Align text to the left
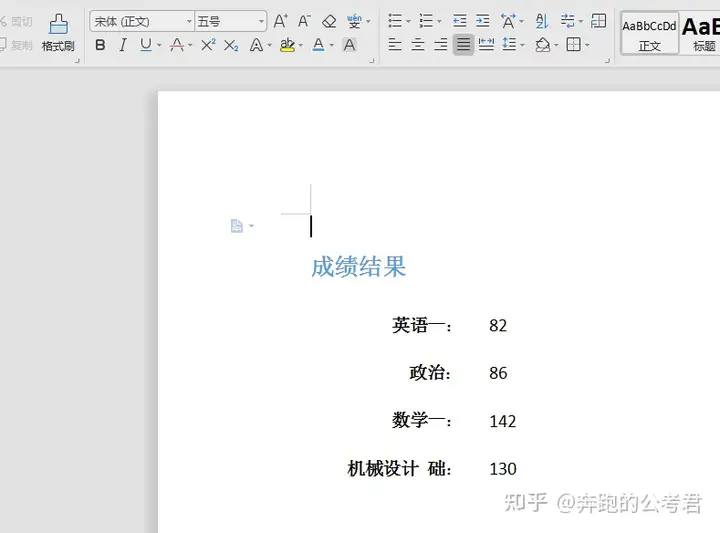 pyautogui.click(x=395, y=45)
